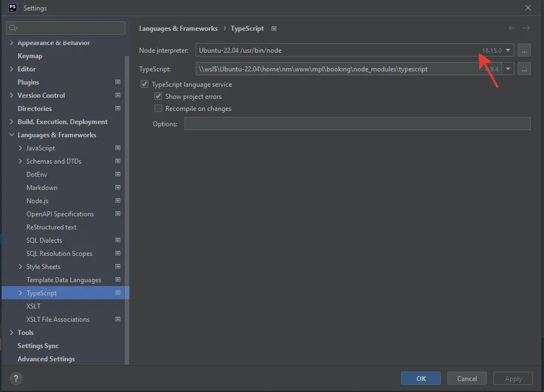The height and width of the screenshot is (392, 544).
Task: Click the project-level icon beside Template Data Languages
Action: pyautogui.click(x=118, y=279)
